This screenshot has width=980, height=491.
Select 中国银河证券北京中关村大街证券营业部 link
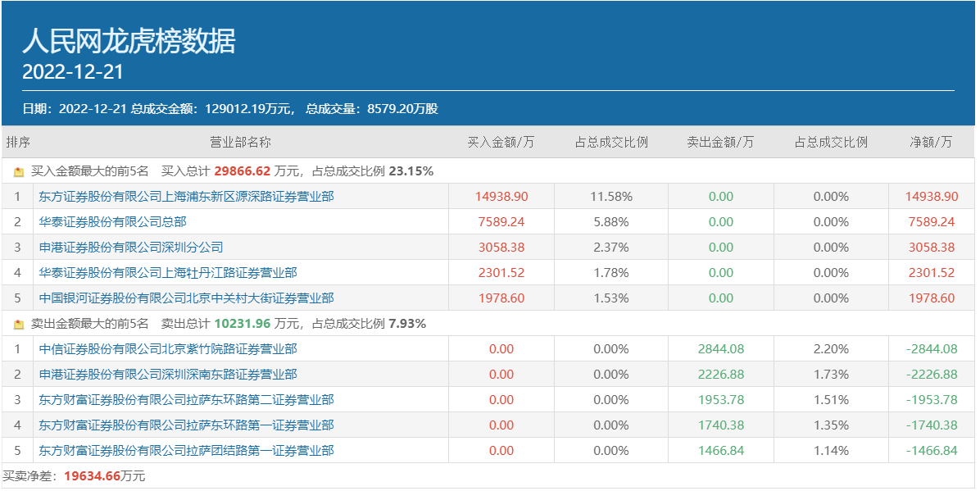tap(186, 298)
